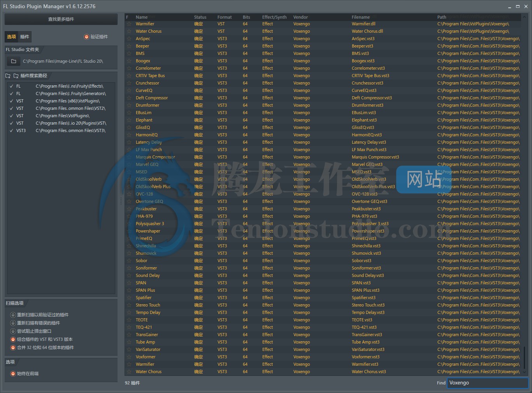Screen dimensions: 532x393
Task: Select the TEQ-421 plugin name
Action: pos(144,327)
